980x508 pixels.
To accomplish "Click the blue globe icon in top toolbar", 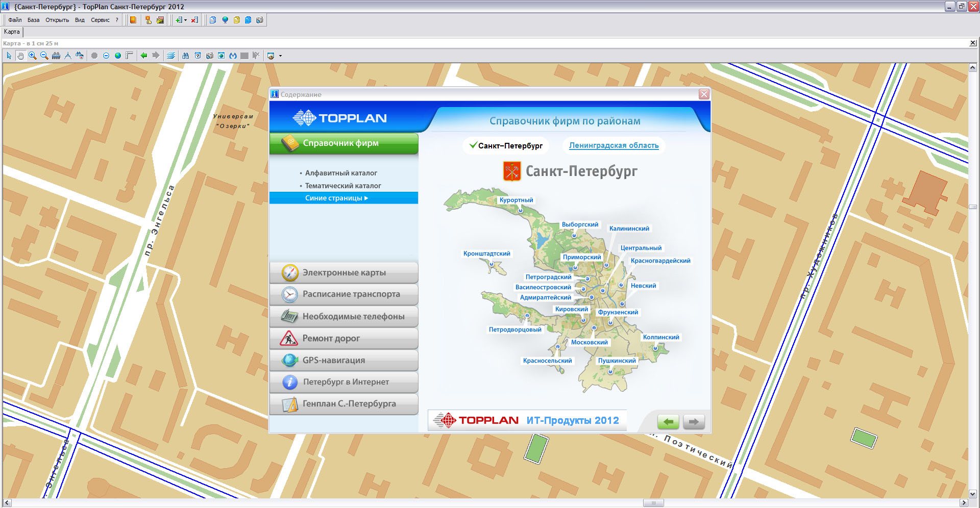I will (x=225, y=20).
